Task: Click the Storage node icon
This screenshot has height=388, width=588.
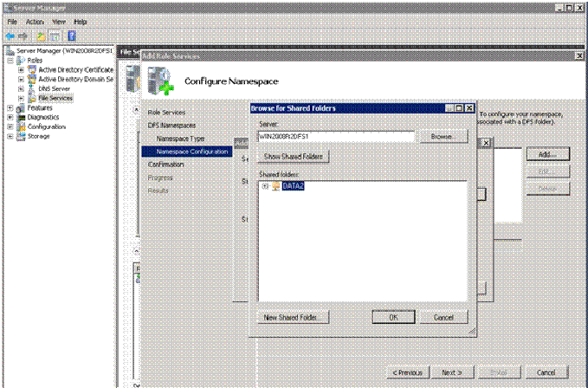Action: (21, 136)
